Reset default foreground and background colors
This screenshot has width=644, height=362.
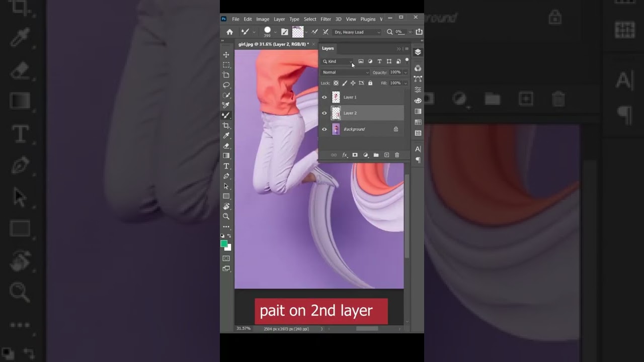click(223, 236)
